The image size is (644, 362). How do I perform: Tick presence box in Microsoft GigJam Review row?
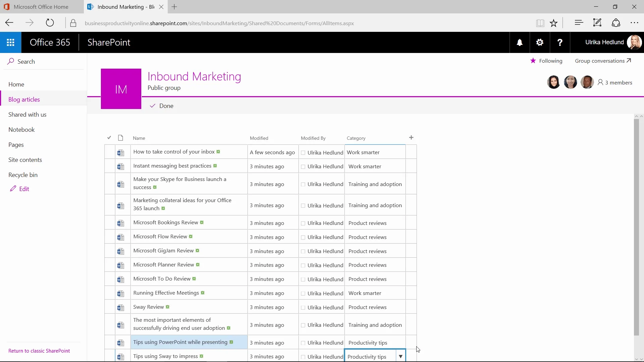tap(303, 252)
